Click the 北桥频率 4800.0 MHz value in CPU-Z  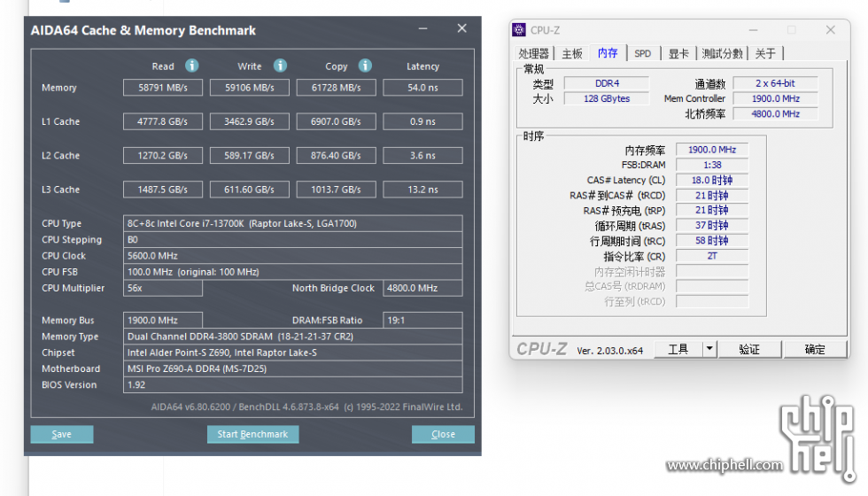(776, 113)
